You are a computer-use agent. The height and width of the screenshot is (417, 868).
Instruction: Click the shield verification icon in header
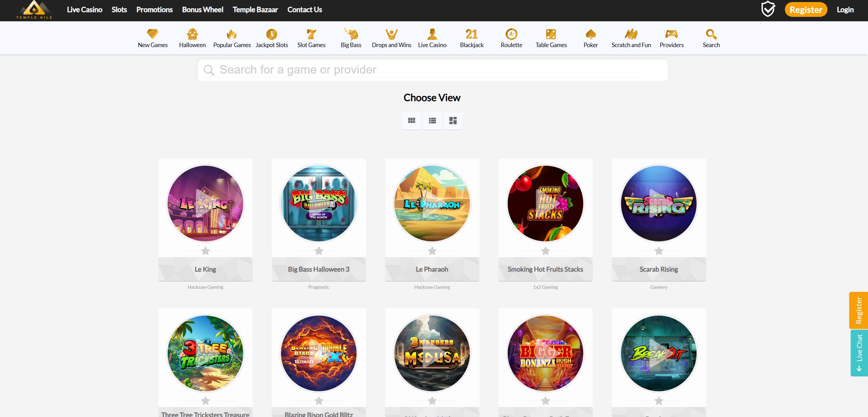pyautogui.click(x=768, y=9)
